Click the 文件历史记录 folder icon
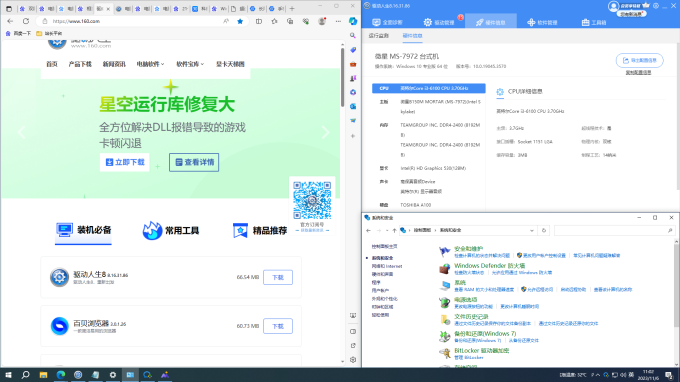680x382 pixels. click(x=445, y=320)
